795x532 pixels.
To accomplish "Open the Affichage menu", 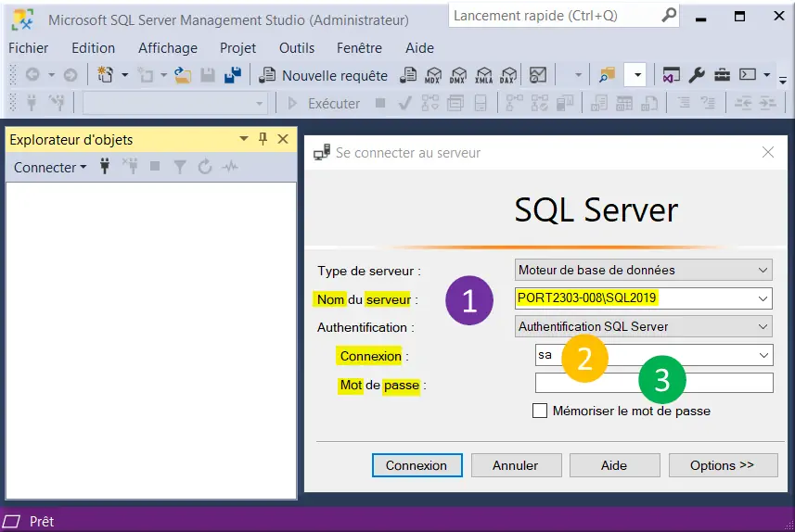I will point(168,48).
